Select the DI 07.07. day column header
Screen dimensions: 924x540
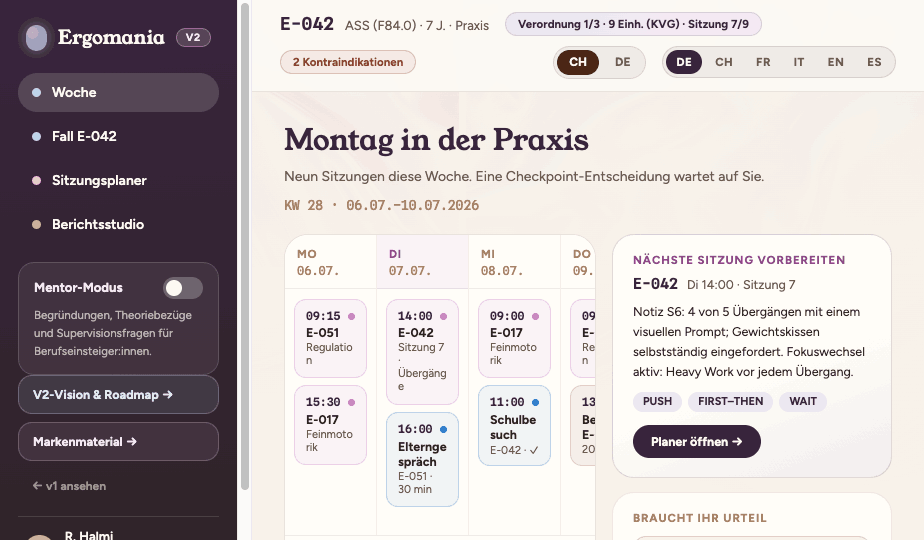423,262
